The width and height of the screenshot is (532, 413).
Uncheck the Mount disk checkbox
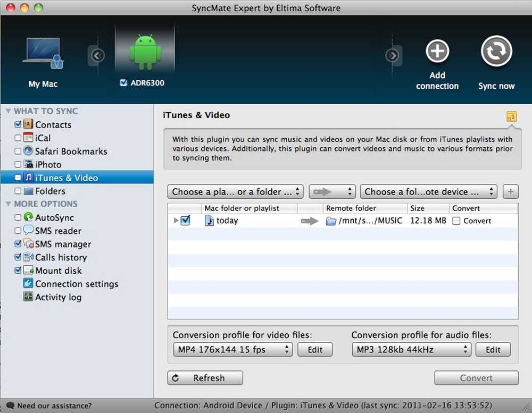pos(18,270)
